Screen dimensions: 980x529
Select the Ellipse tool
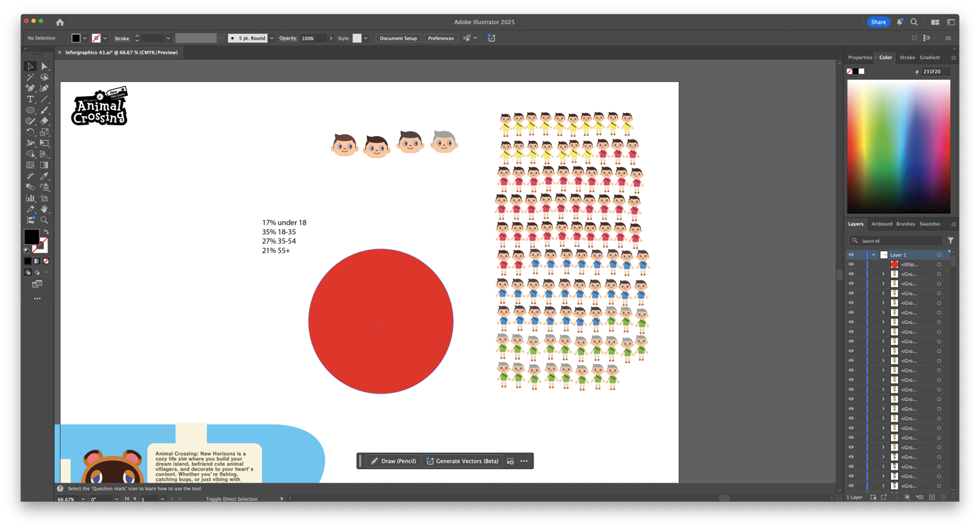pyautogui.click(x=31, y=110)
